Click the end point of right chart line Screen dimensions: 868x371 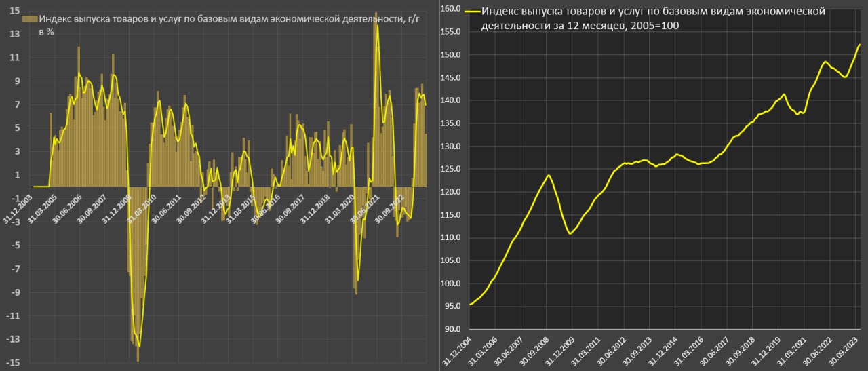[x=860, y=45]
